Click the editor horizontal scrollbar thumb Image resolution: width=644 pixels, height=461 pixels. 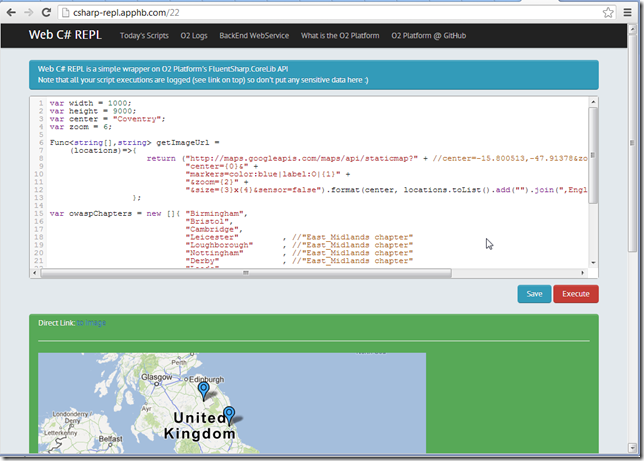point(246,273)
